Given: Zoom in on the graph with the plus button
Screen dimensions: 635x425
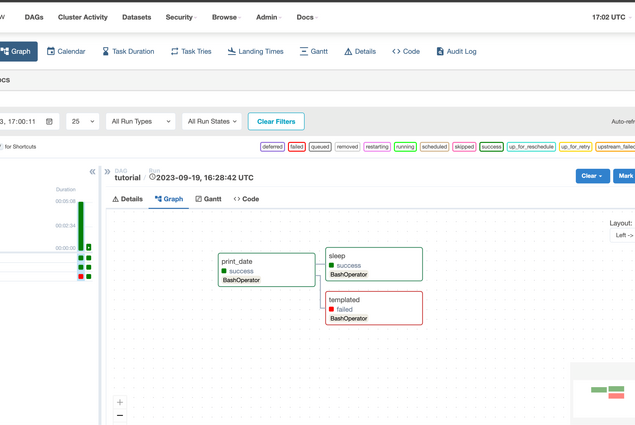Looking at the screenshot, I should coord(120,402).
